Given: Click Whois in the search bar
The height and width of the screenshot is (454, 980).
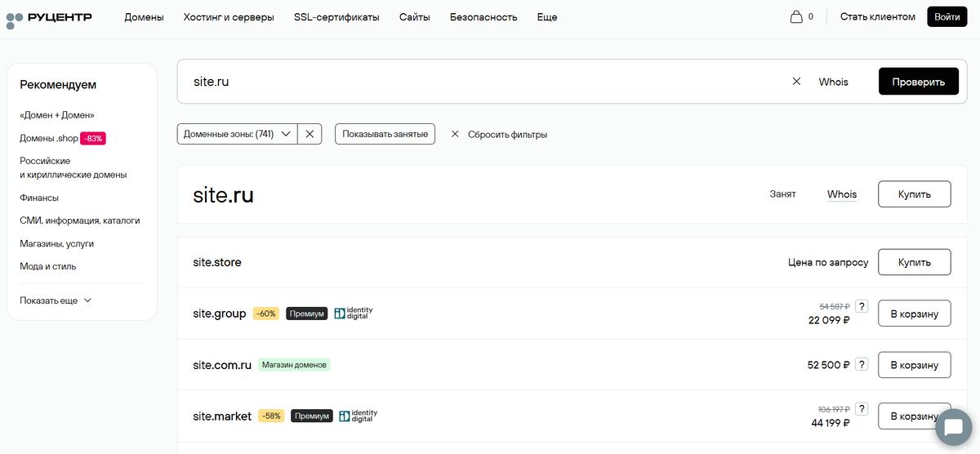Looking at the screenshot, I should point(834,82).
